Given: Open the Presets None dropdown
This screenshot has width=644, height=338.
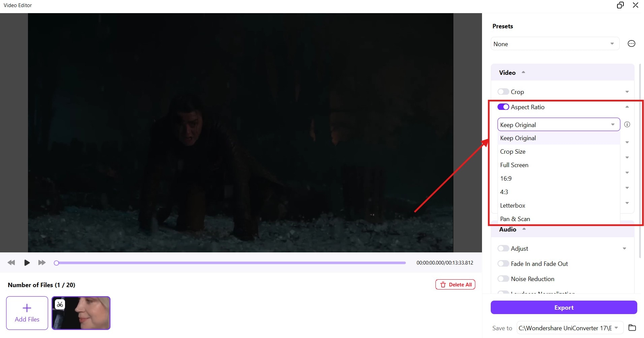Looking at the screenshot, I should coord(555,44).
